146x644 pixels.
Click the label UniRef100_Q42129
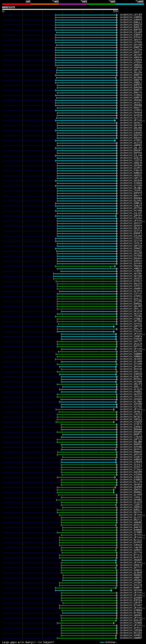point(131,344)
